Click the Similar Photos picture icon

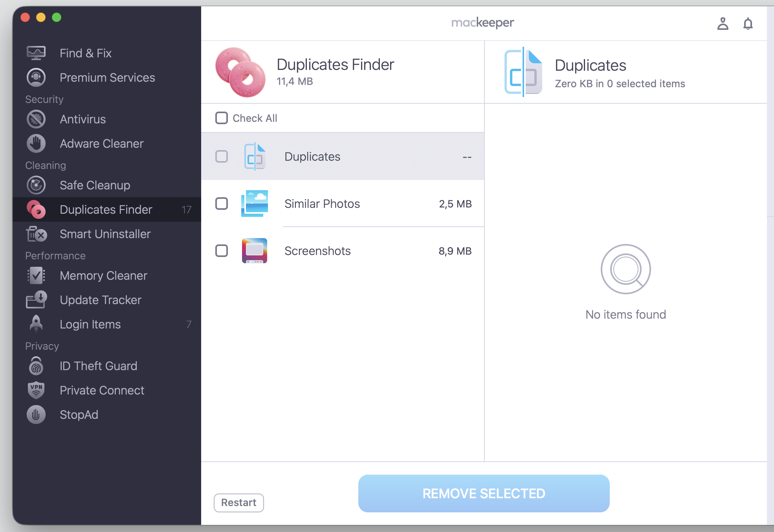point(255,204)
